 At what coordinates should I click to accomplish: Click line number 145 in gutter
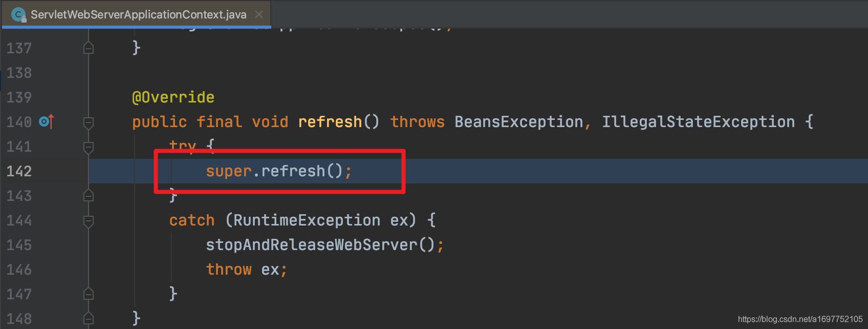coord(19,245)
